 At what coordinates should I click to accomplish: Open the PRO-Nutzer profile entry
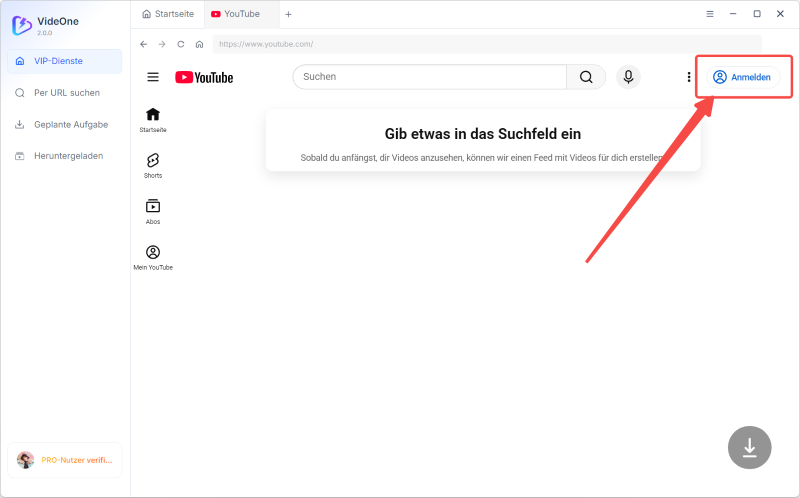click(x=65, y=460)
